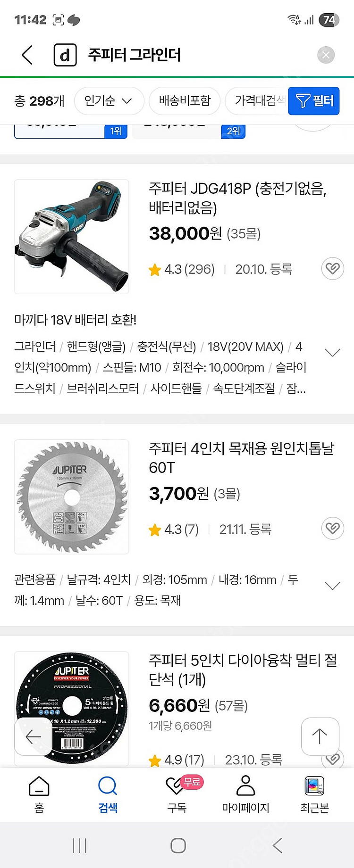Tap the Danawa 'd' logo icon
The image size is (354, 868).
65,55
